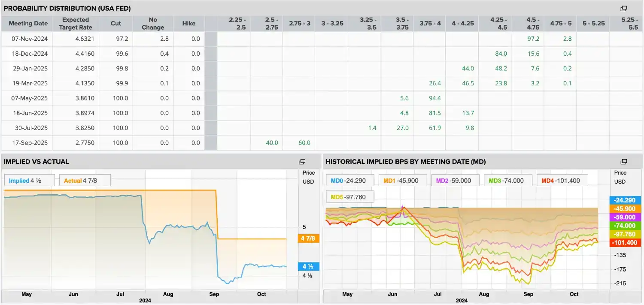Toggle the MD3 series legend
644x305 pixels.
(x=508, y=181)
